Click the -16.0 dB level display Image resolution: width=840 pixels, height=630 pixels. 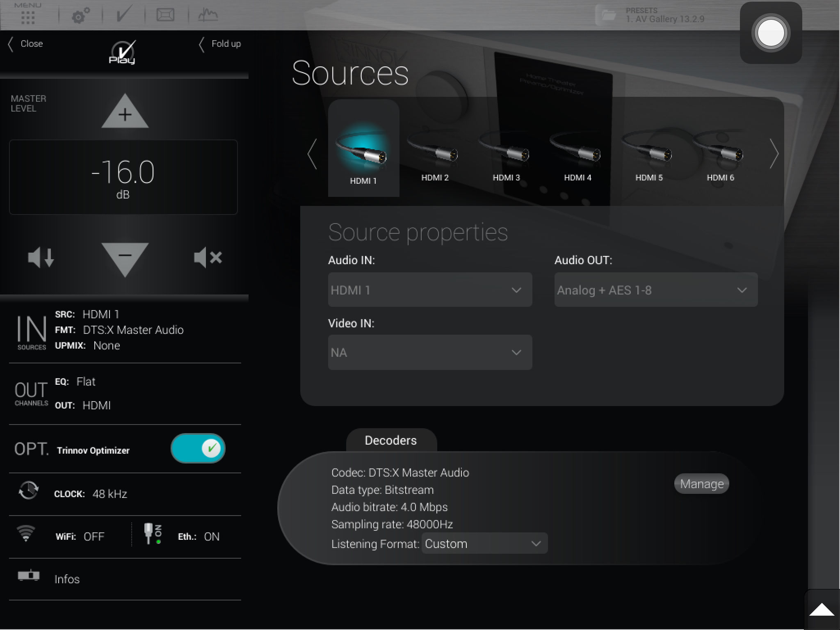[x=123, y=177]
